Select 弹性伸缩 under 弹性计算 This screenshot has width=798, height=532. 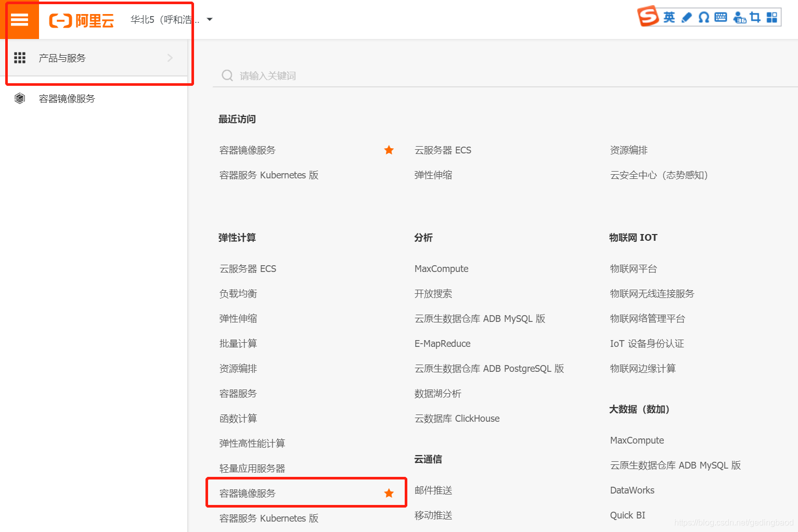click(x=238, y=319)
